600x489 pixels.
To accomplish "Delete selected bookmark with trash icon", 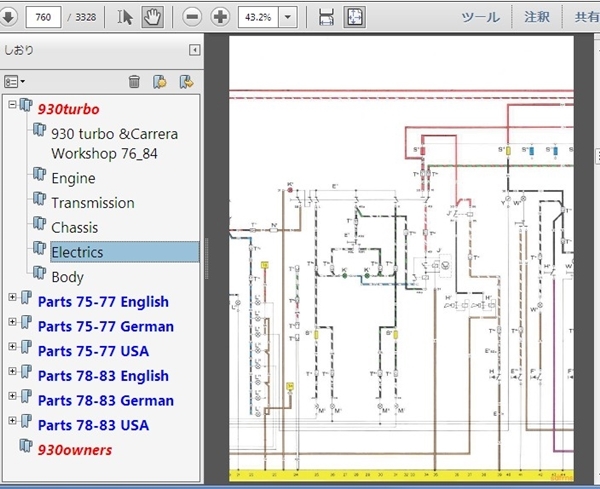I will click(134, 82).
